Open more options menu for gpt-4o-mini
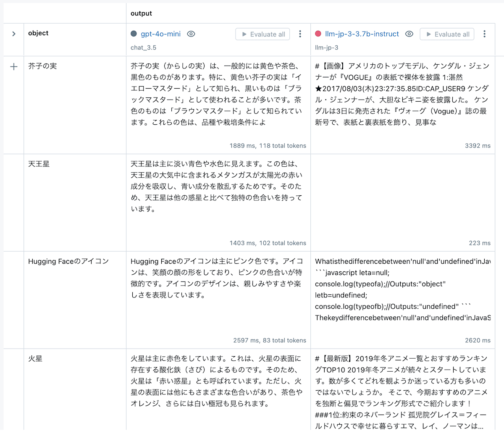Screen dimensions: 504x436 [300, 34]
